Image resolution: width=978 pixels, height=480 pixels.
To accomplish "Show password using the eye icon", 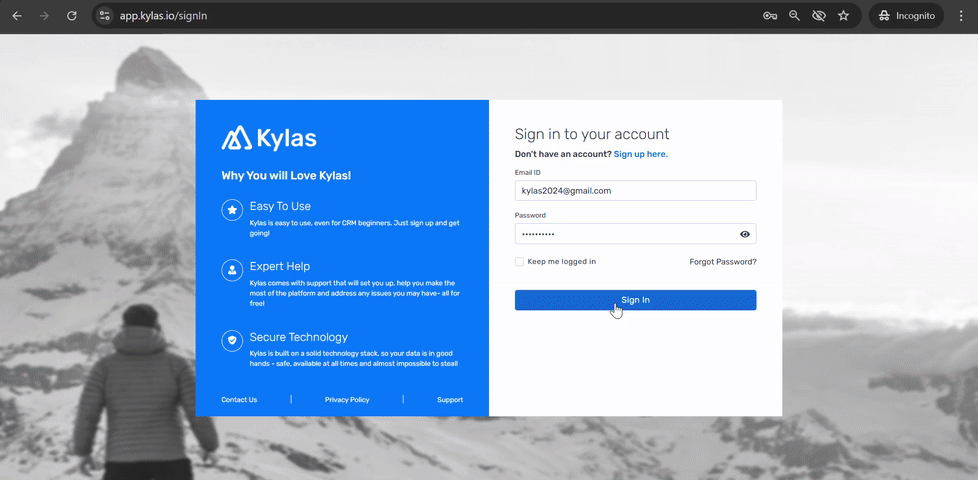I will (x=745, y=234).
